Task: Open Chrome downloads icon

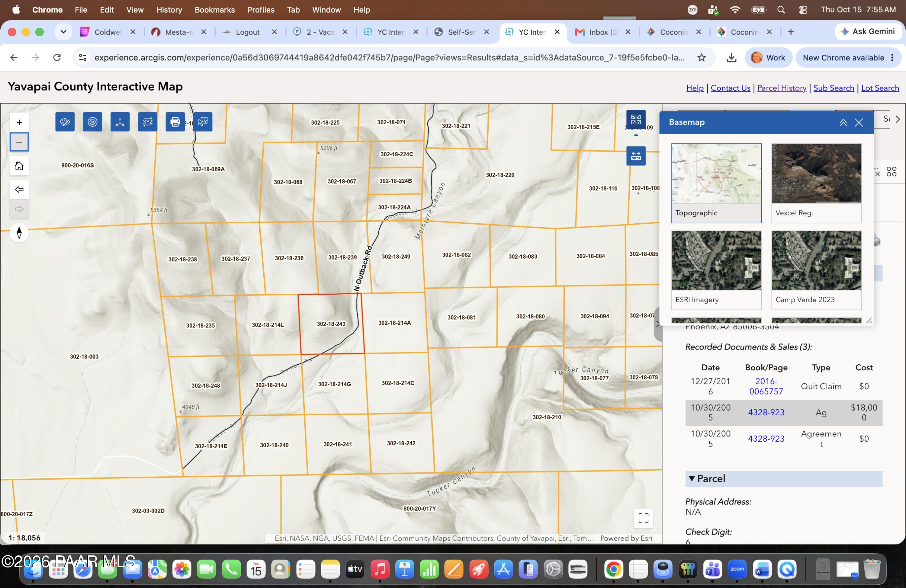Action: 731,57
